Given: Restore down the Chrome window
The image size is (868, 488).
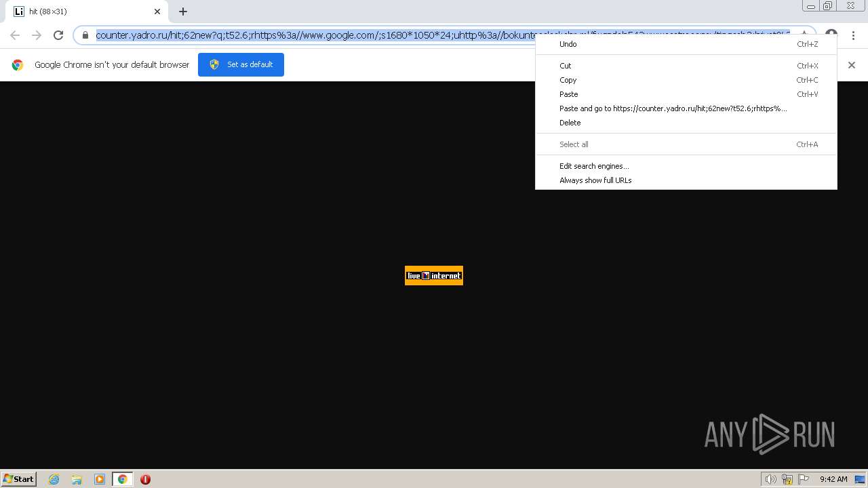Looking at the screenshot, I should (828, 6).
